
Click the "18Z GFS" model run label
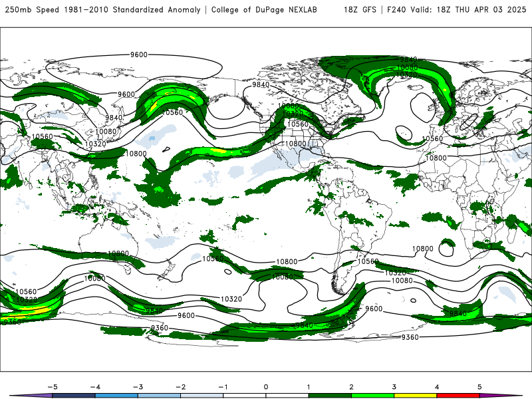click(x=360, y=9)
